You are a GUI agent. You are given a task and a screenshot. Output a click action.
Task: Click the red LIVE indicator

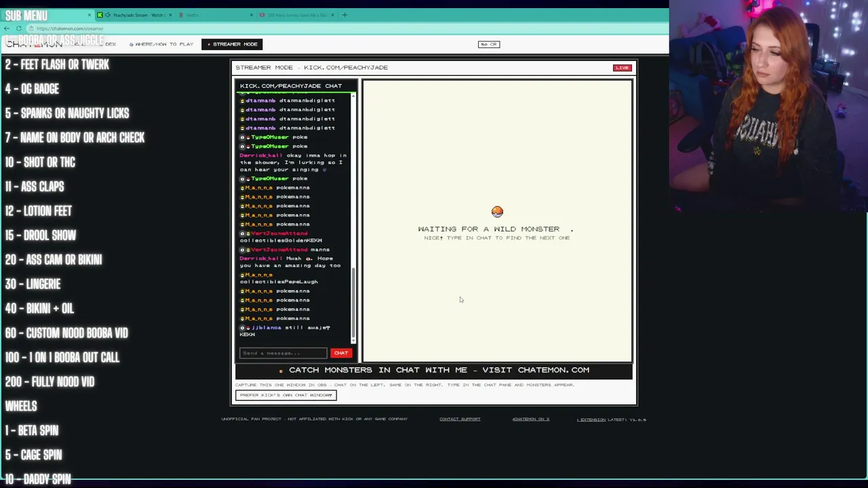pos(622,68)
